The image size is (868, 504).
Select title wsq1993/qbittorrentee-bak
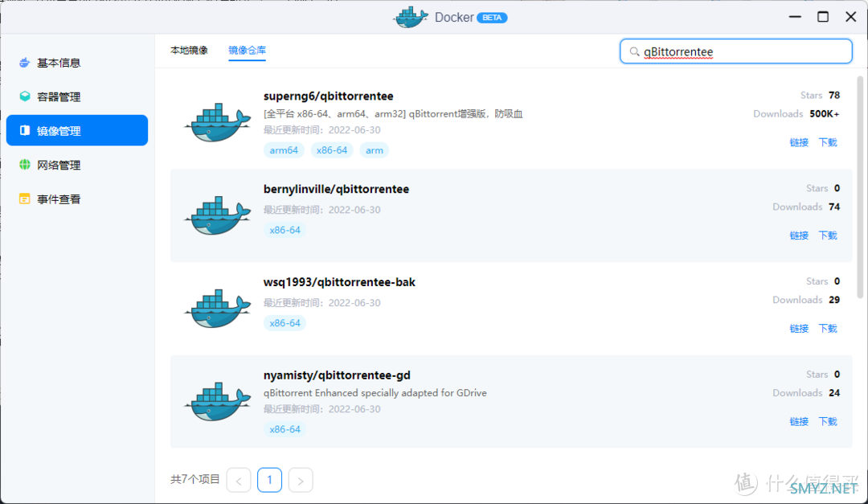point(339,282)
